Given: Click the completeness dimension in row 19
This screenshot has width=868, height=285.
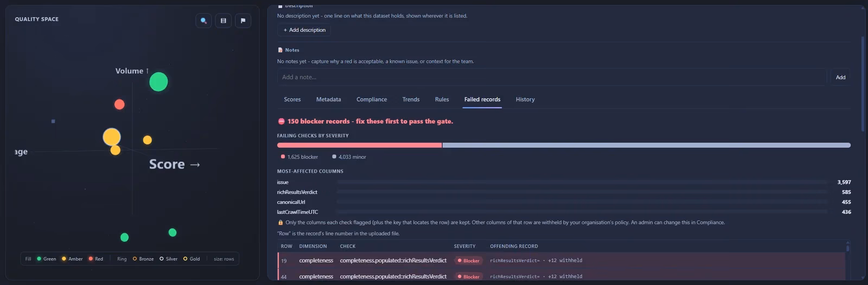Looking at the screenshot, I should coord(316,261).
